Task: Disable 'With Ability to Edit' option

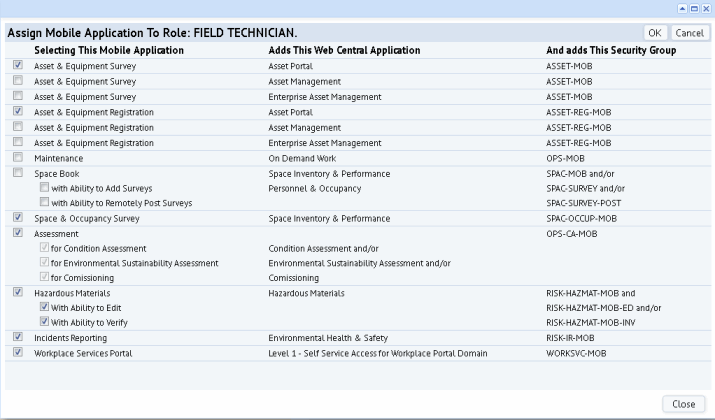Action: click(44, 308)
